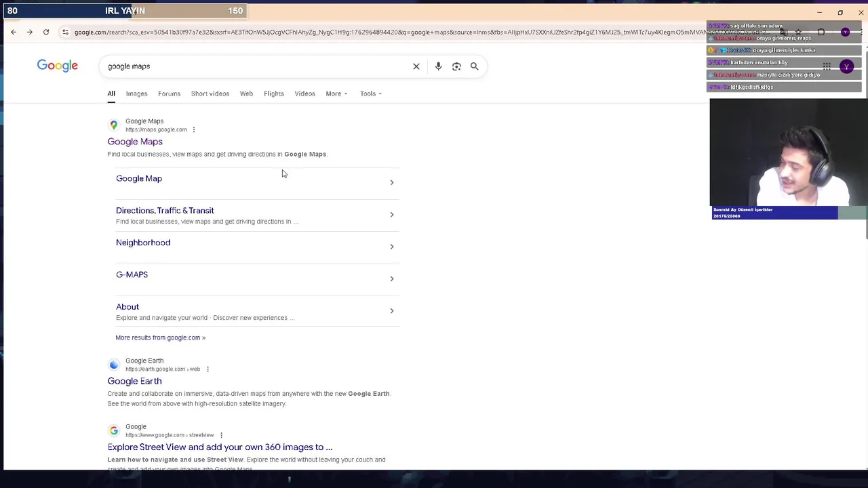Switch to the Forums tab
The image size is (868, 488).
169,94
